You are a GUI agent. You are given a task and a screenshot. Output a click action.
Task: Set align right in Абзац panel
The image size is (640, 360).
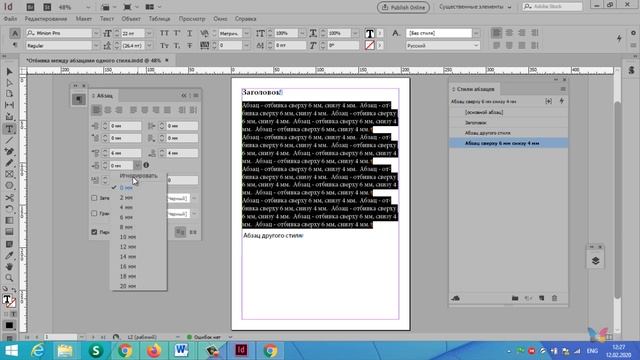(119, 110)
